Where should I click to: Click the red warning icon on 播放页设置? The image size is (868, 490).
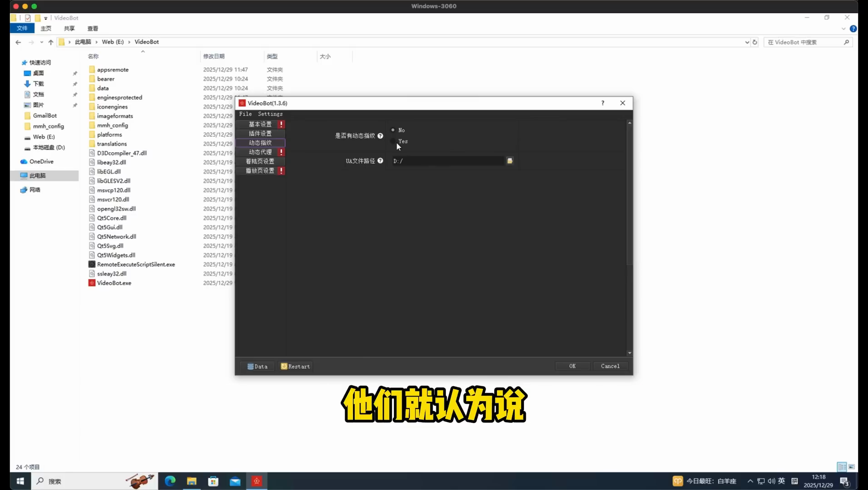(x=281, y=171)
